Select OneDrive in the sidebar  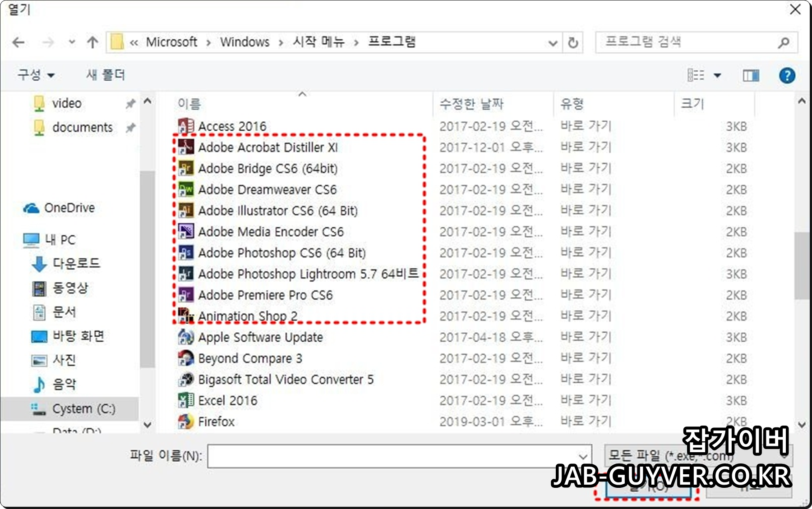(60, 208)
